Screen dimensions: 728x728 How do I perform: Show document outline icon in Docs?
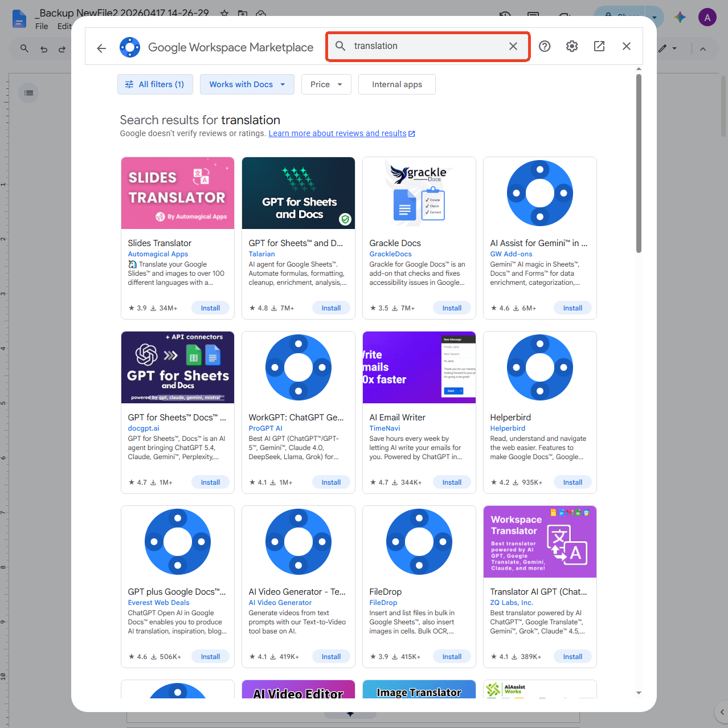(28, 93)
